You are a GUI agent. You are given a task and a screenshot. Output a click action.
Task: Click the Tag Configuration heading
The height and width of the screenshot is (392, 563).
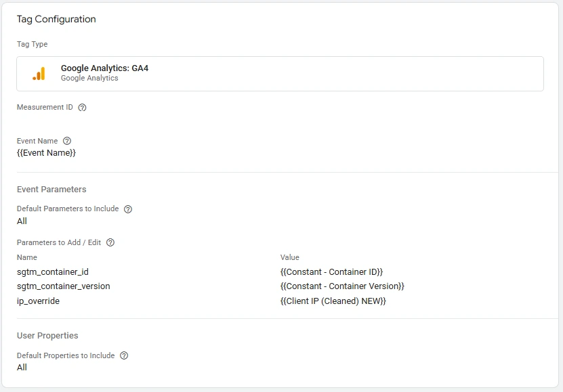click(56, 20)
